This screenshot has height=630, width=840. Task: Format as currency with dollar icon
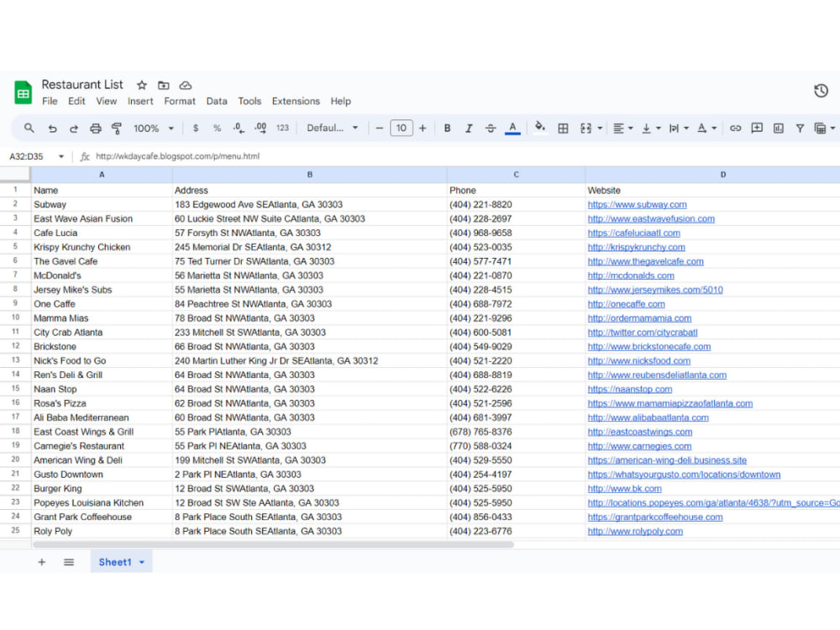[196, 128]
